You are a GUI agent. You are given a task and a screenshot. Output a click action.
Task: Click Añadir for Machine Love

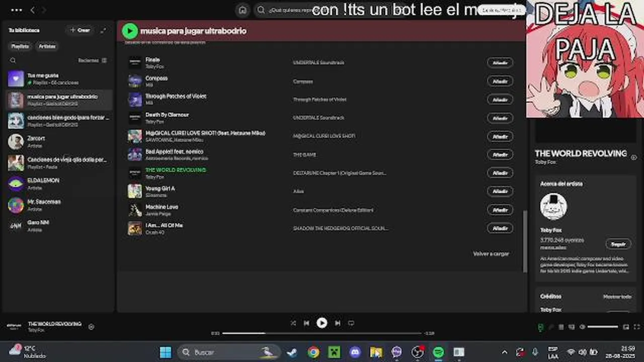pyautogui.click(x=500, y=210)
